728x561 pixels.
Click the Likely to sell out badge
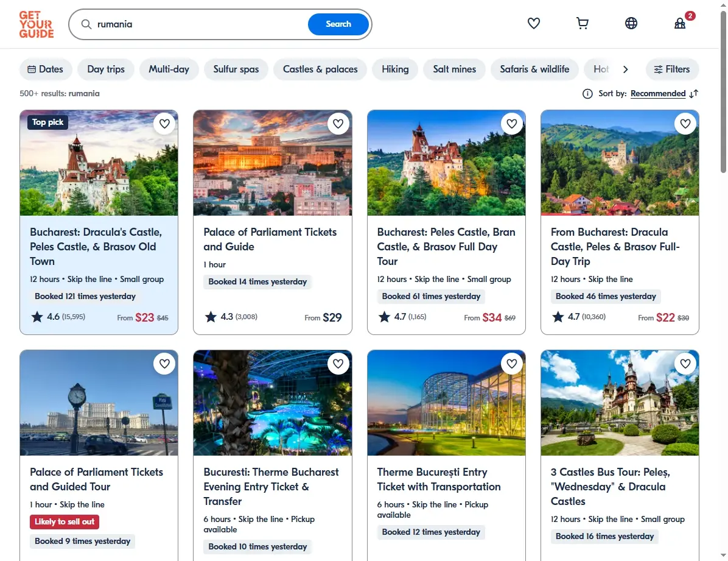[65, 521]
